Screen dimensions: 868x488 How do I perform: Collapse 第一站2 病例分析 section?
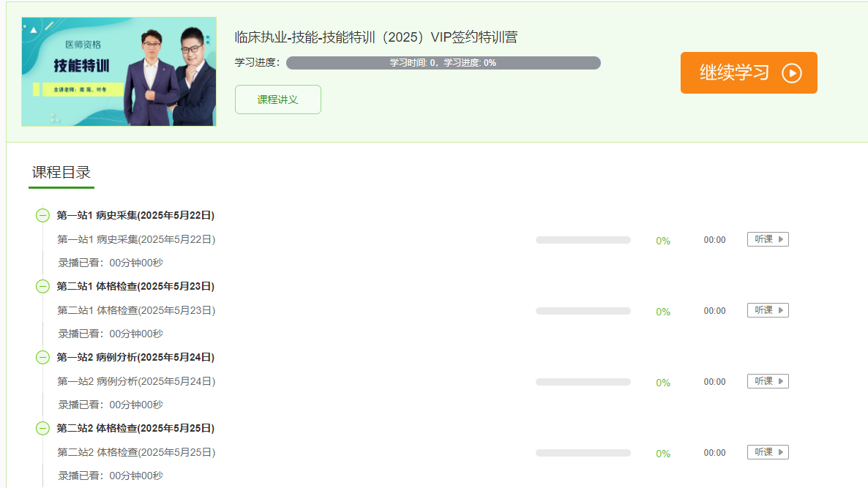pyautogui.click(x=42, y=358)
